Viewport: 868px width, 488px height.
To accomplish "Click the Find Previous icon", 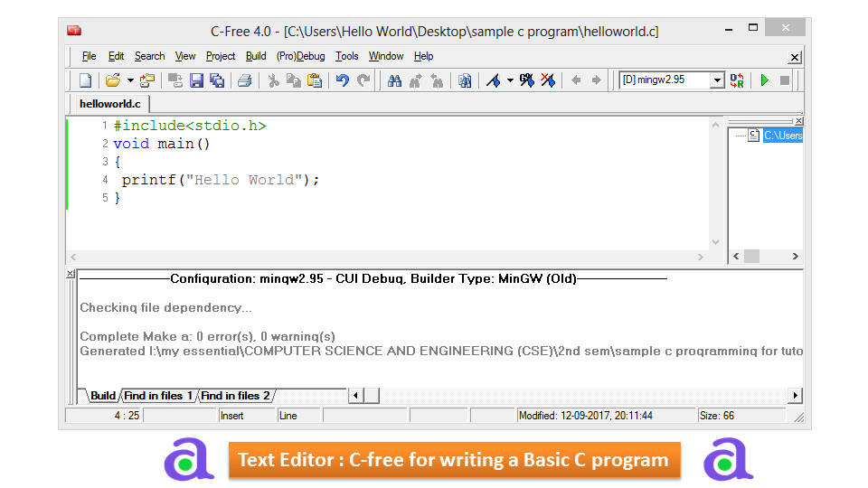I will pos(437,80).
